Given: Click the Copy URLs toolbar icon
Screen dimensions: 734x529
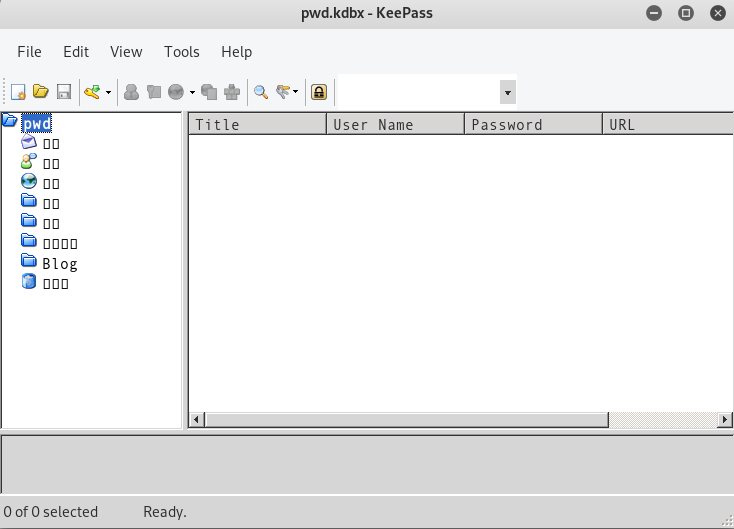Looking at the screenshot, I should click(x=209, y=92).
